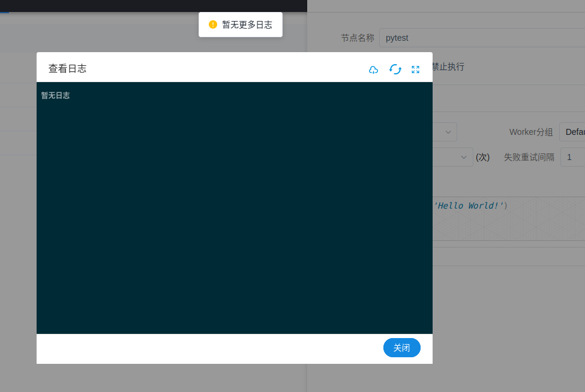Open the retry count dropdown before (次)
Screen dimensions: 585x392
click(x=453, y=157)
